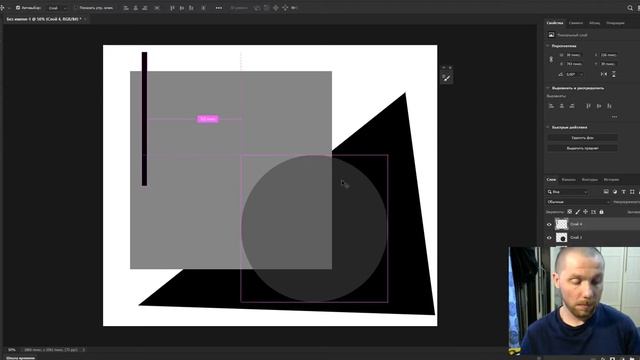Screen dimensions: 640x360
Task: Align left edges in the Properties panel
Action: tap(551, 106)
